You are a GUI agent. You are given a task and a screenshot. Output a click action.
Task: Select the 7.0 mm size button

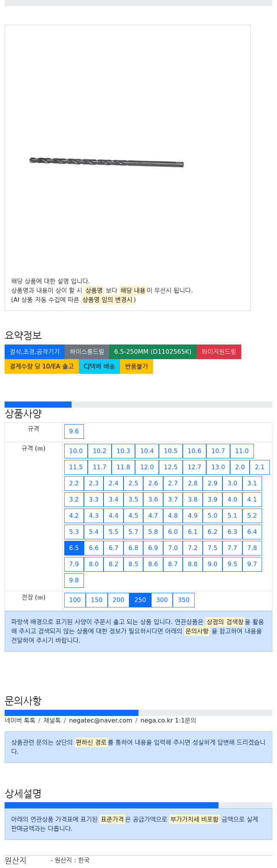point(173,548)
